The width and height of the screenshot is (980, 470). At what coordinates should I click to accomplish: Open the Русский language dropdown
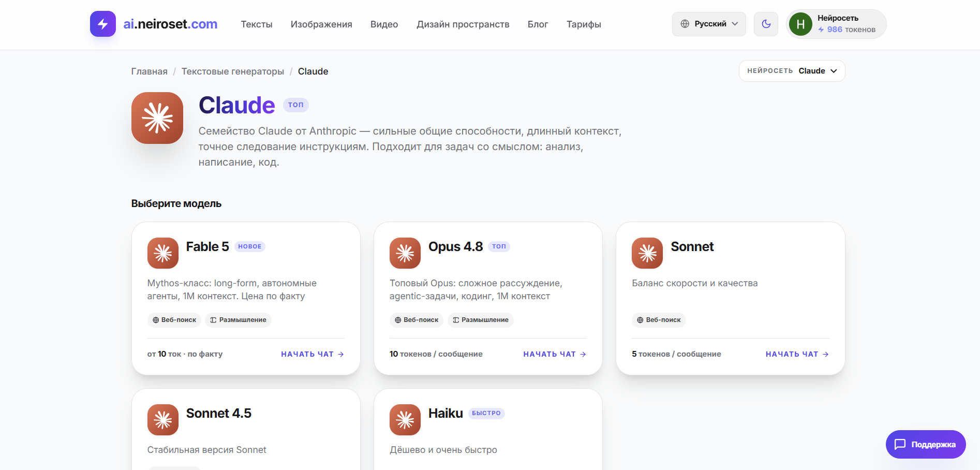(709, 24)
